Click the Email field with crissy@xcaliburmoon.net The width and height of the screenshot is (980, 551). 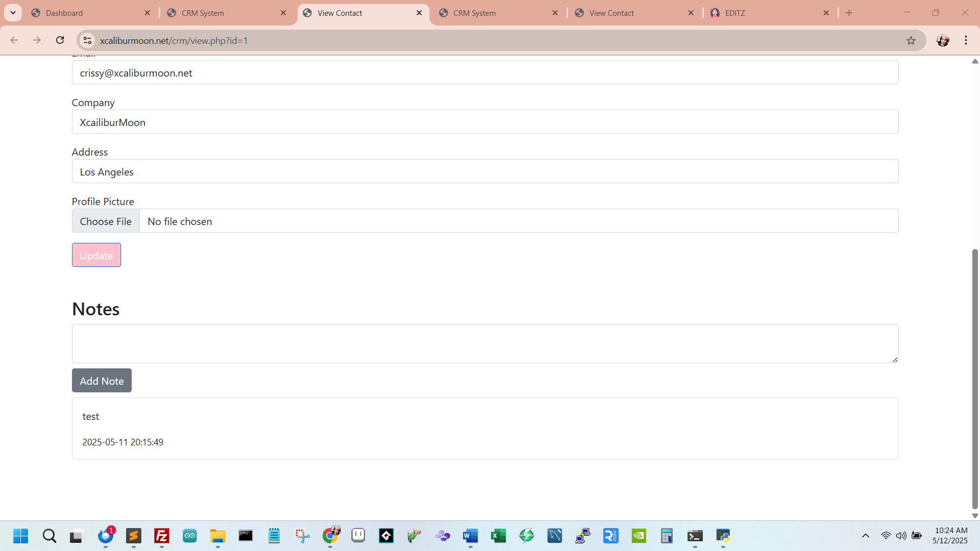(485, 72)
